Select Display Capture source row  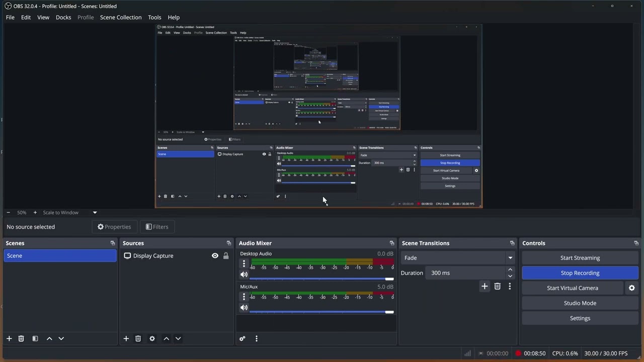point(176,256)
